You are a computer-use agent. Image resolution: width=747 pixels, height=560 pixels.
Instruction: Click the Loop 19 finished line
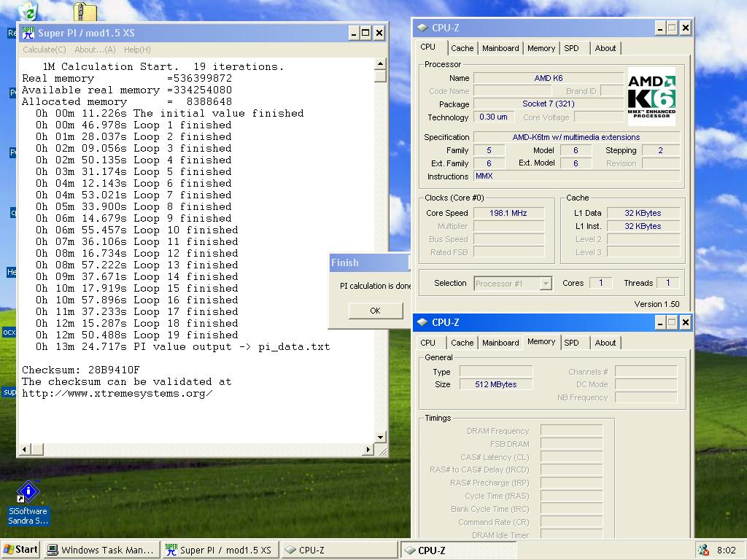pyautogui.click(x=136, y=335)
